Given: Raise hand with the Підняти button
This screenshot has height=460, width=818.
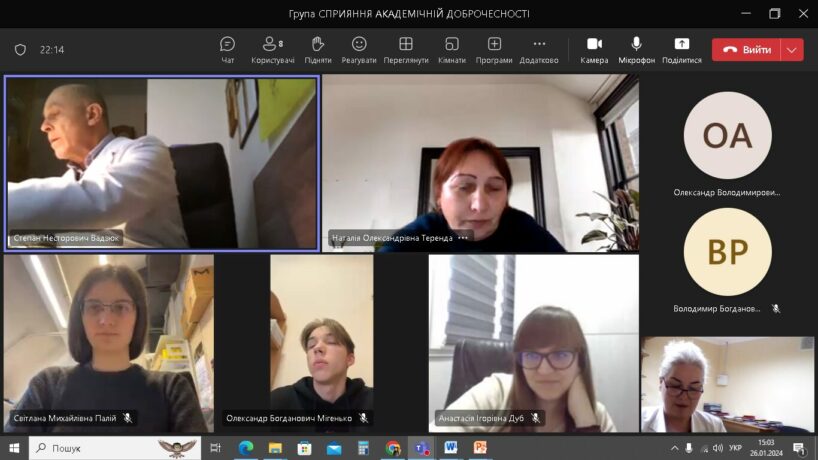Looking at the screenshot, I should pos(318,49).
